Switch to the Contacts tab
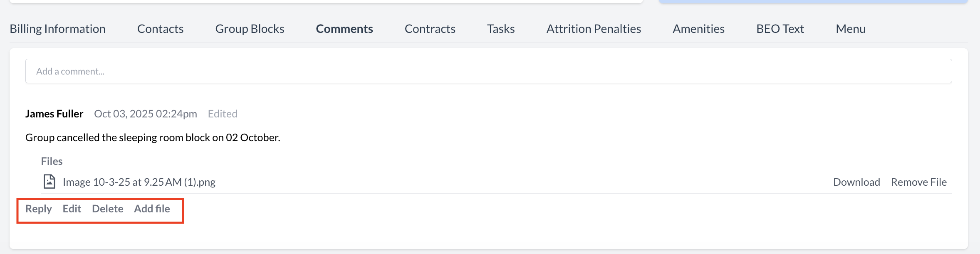Image resolution: width=980 pixels, height=254 pixels. pos(160,29)
